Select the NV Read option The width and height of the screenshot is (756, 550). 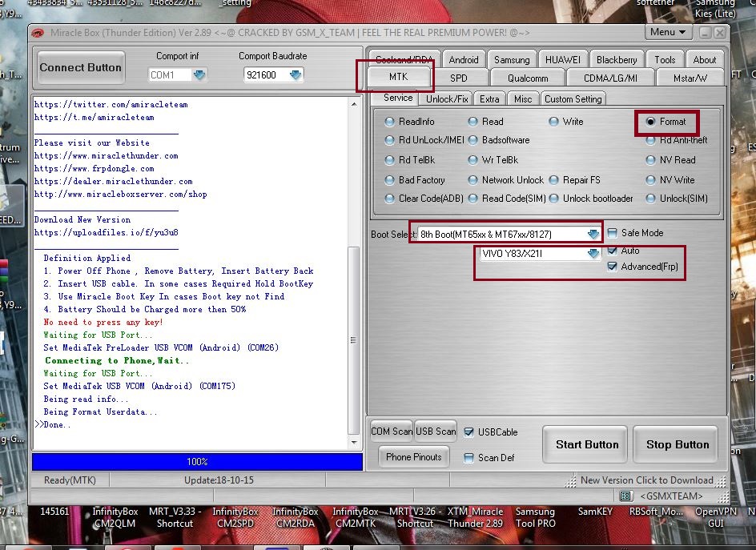(651, 160)
